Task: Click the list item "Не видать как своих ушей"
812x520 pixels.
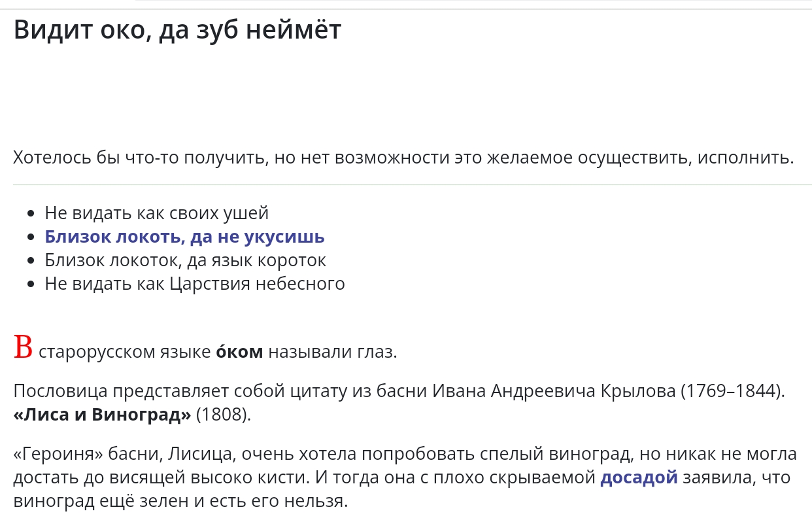Action: (x=157, y=213)
